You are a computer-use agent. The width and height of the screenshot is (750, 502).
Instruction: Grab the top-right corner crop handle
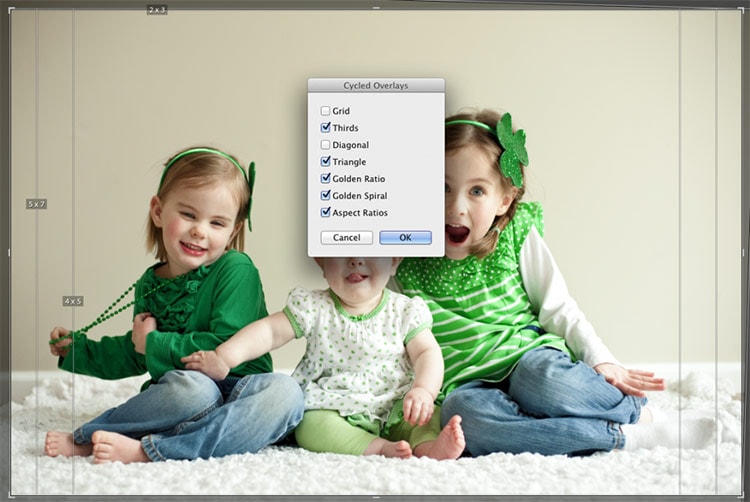point(741,11)
